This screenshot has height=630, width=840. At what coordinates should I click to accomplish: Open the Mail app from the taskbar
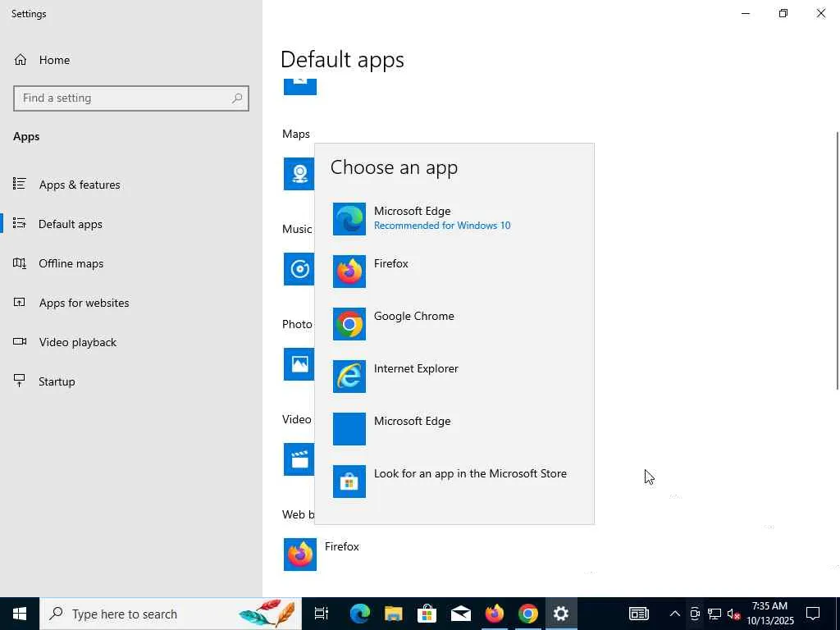tap(460, 614)
